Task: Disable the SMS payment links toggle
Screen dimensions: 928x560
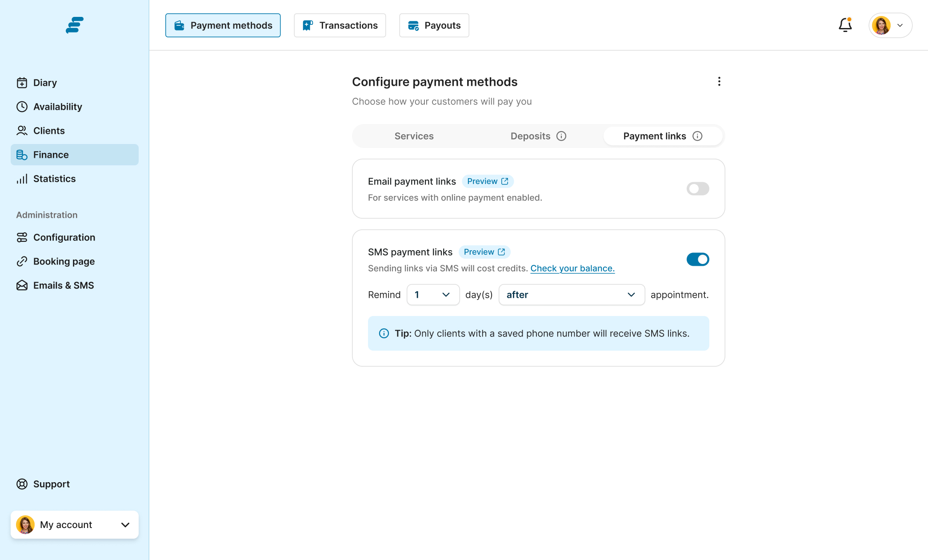Action: (x=697, y=259)
